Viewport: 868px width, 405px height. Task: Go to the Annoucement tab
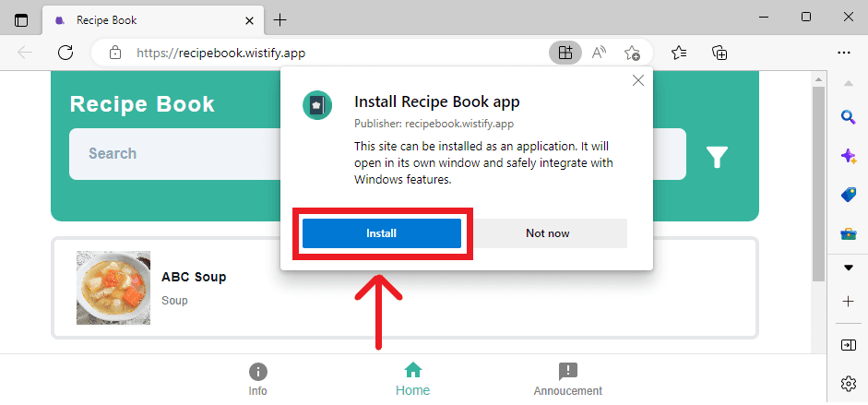pyautogui.click(x=568, y=379)
